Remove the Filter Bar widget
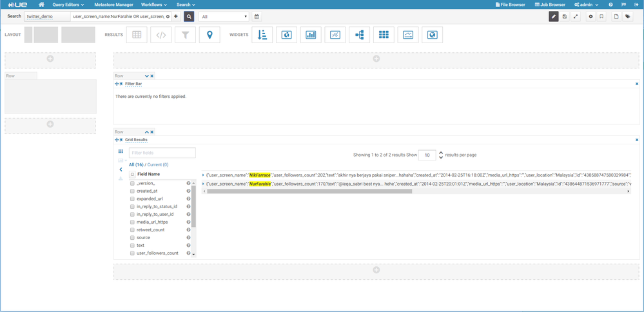Screen dimensions: 644x312 click(637, 84)
